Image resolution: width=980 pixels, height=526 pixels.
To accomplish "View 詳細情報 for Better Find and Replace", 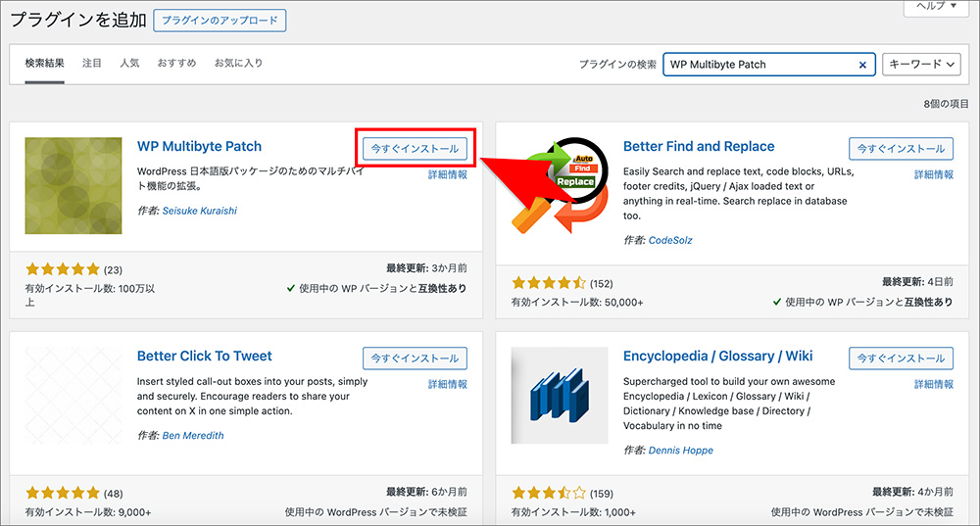I will click(934, 175).
